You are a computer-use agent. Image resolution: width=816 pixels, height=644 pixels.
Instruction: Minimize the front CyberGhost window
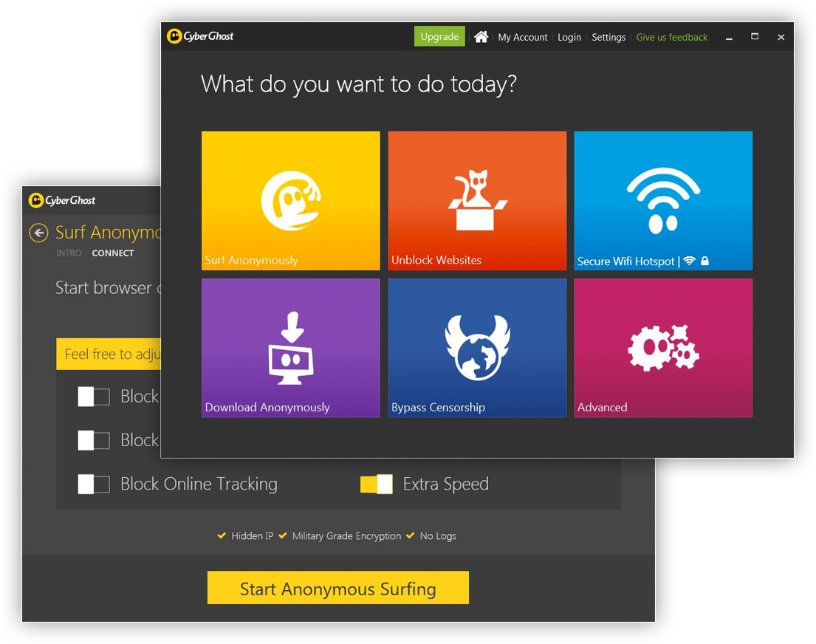click(x=729, y=38)
